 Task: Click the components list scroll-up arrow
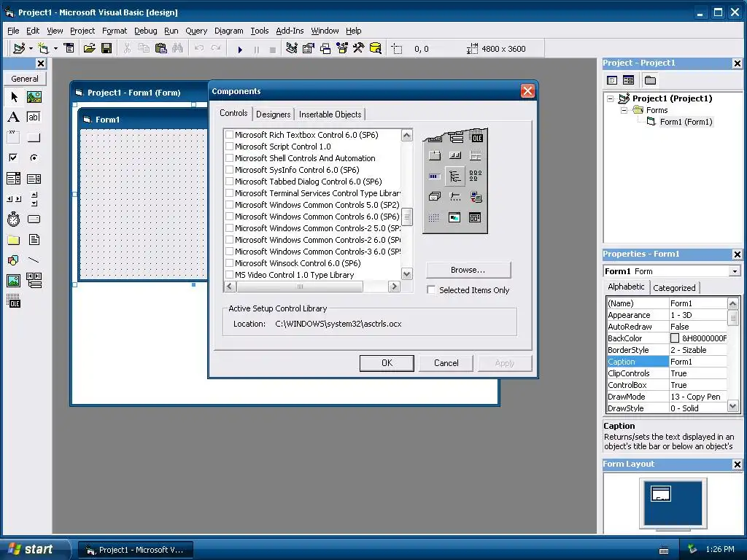(407, 135)
